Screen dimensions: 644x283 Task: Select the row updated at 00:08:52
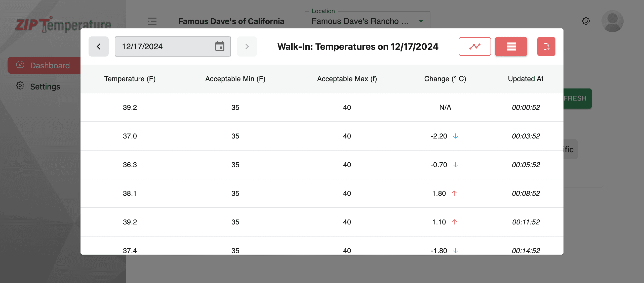tap(322, 193)
